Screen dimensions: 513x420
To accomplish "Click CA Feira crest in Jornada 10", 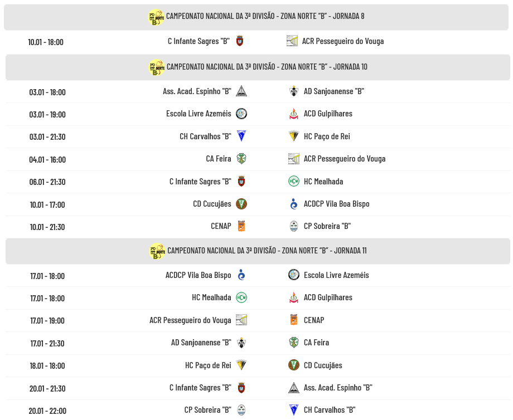I will point(241,159).
